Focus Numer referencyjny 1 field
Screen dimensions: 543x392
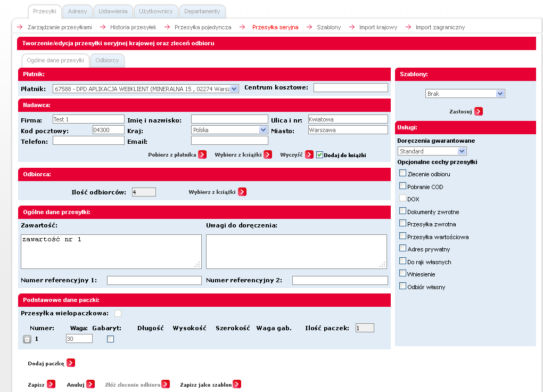pos(154,280)
